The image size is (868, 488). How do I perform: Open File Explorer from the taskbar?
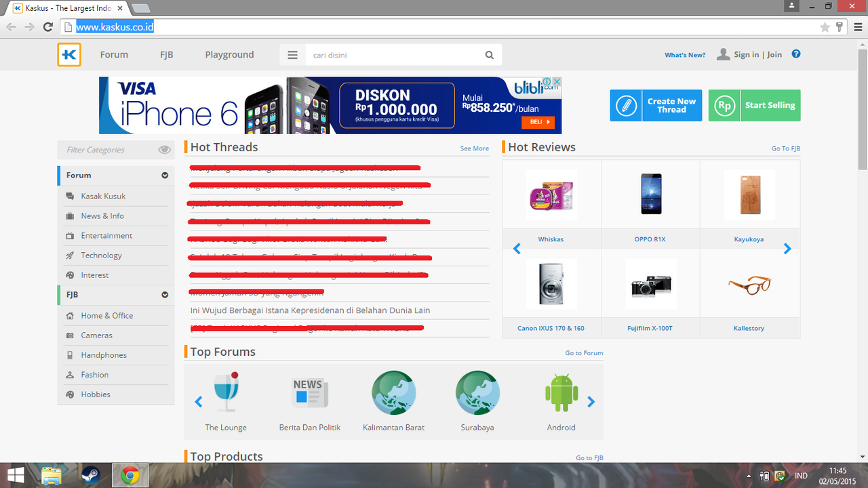[x=52, y=475]
